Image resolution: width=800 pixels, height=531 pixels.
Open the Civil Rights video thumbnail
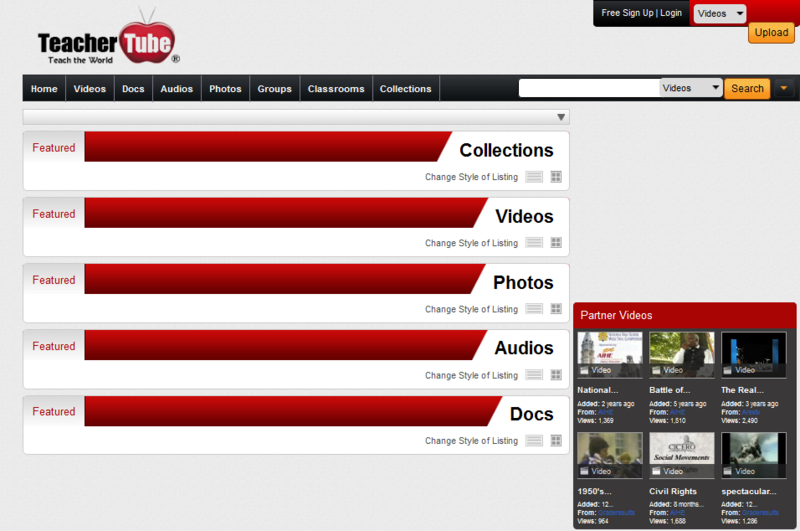tap(682, 455)
